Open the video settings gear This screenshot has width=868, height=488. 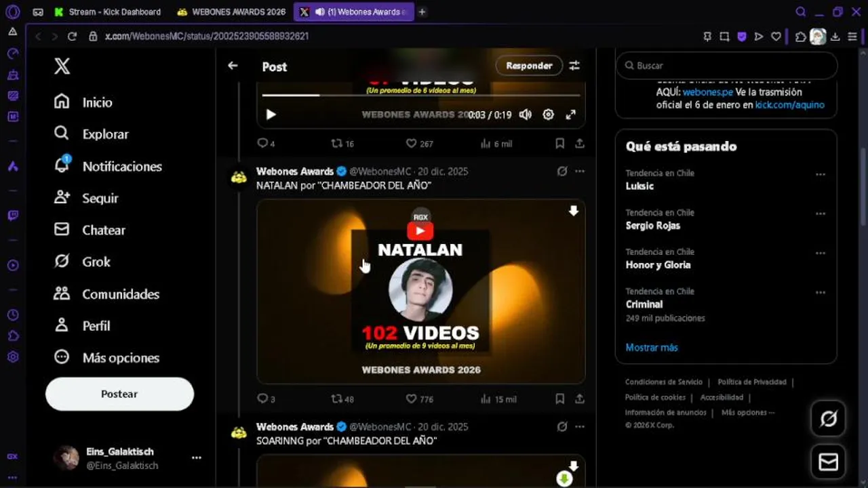[x=548, y=115]
